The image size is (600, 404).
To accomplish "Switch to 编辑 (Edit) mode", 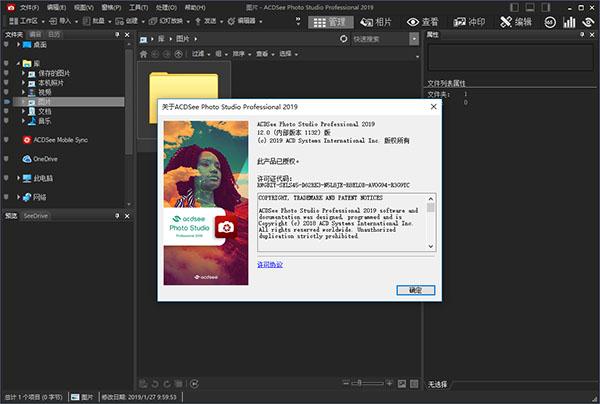I will [x=516, y=22].
